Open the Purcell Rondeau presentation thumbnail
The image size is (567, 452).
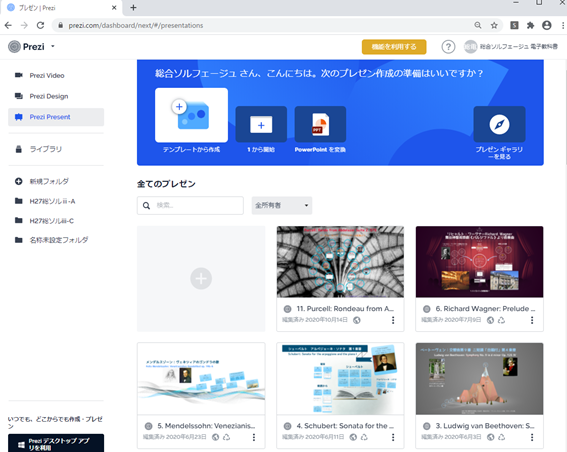(340, 261)
